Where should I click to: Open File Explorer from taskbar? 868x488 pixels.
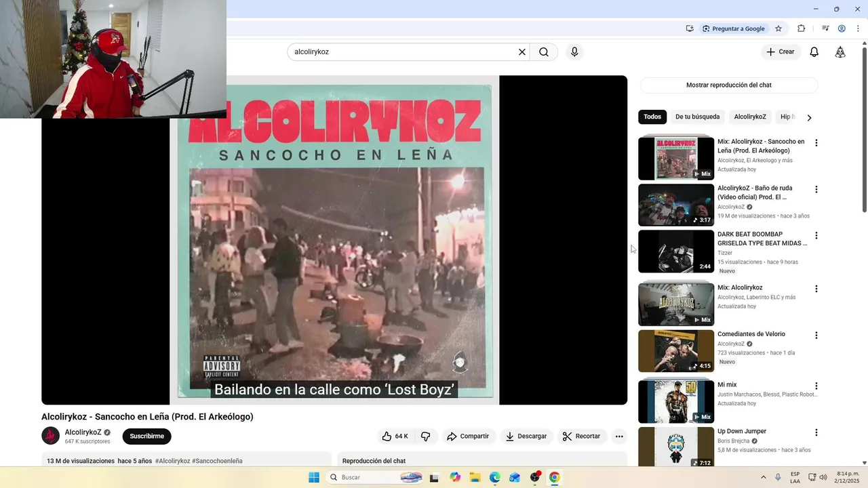click(475, 478)
